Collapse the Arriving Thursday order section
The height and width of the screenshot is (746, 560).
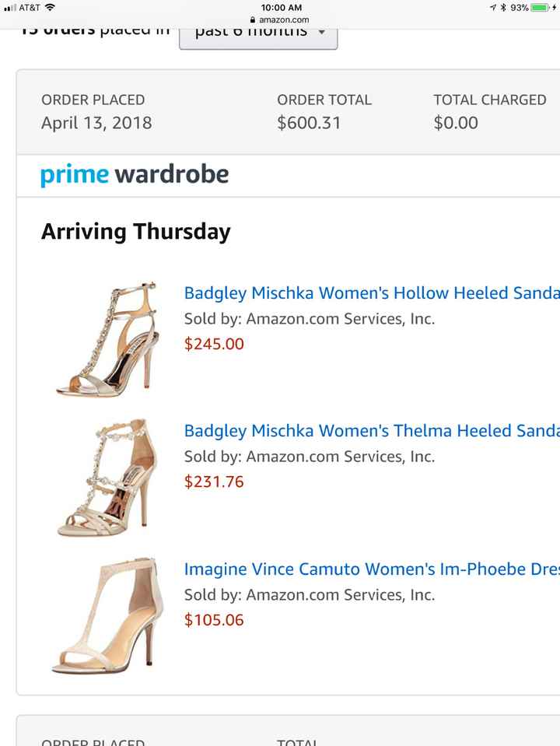pos(135,231)
